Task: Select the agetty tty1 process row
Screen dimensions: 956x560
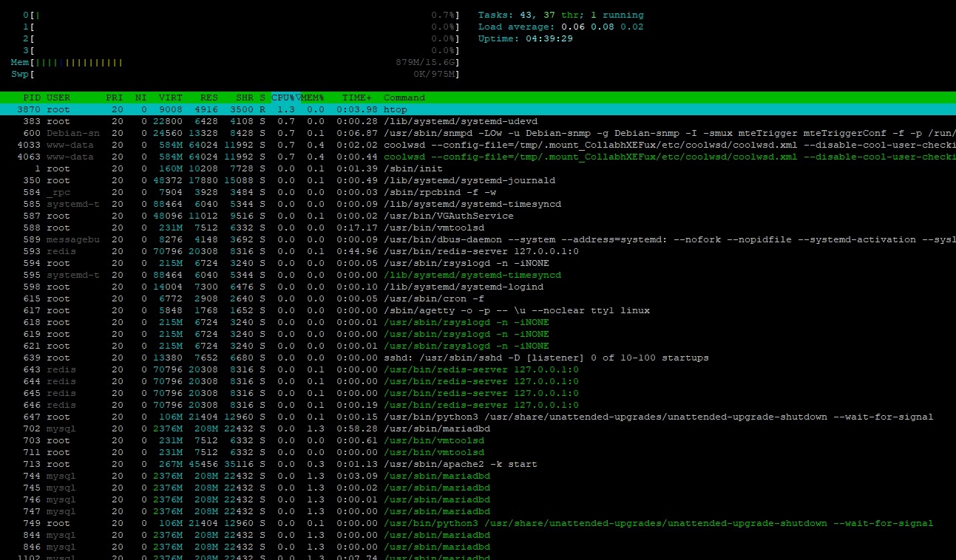Action: pos(478,310)
